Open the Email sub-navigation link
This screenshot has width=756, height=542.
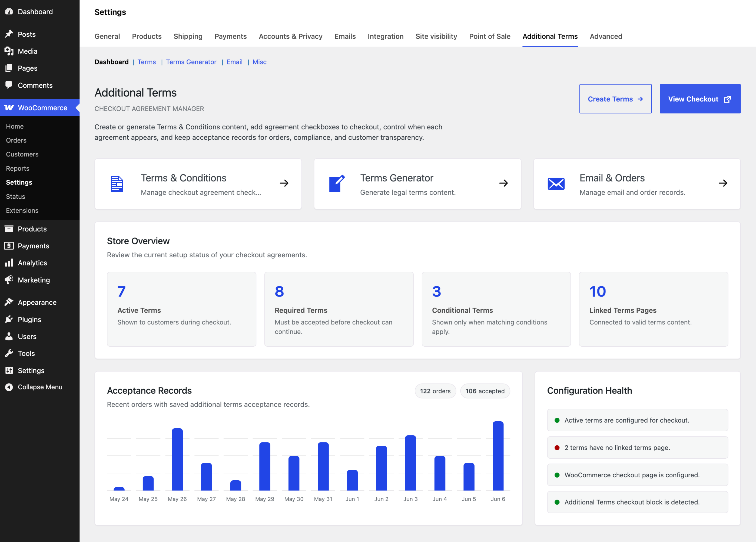(234, 62)
